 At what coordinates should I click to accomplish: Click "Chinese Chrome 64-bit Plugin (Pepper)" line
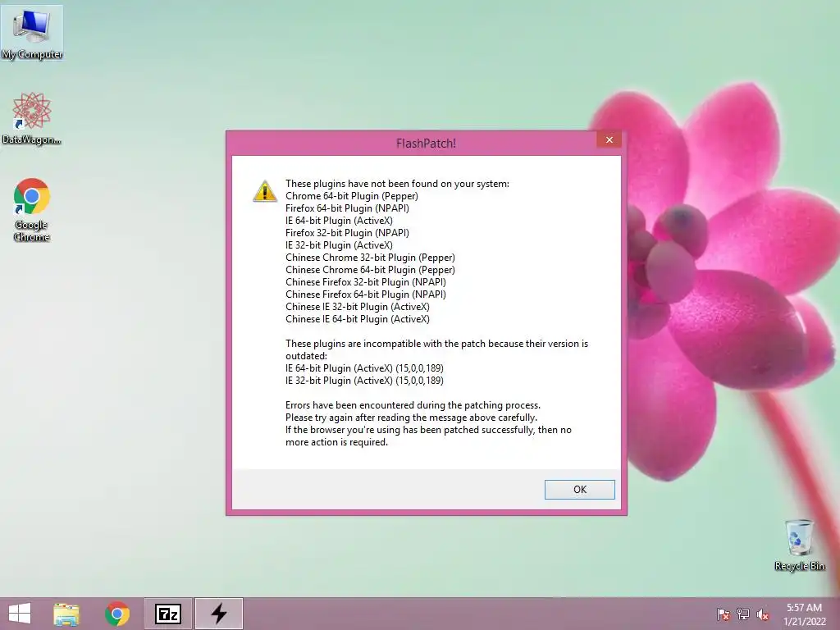coord(370,270)
